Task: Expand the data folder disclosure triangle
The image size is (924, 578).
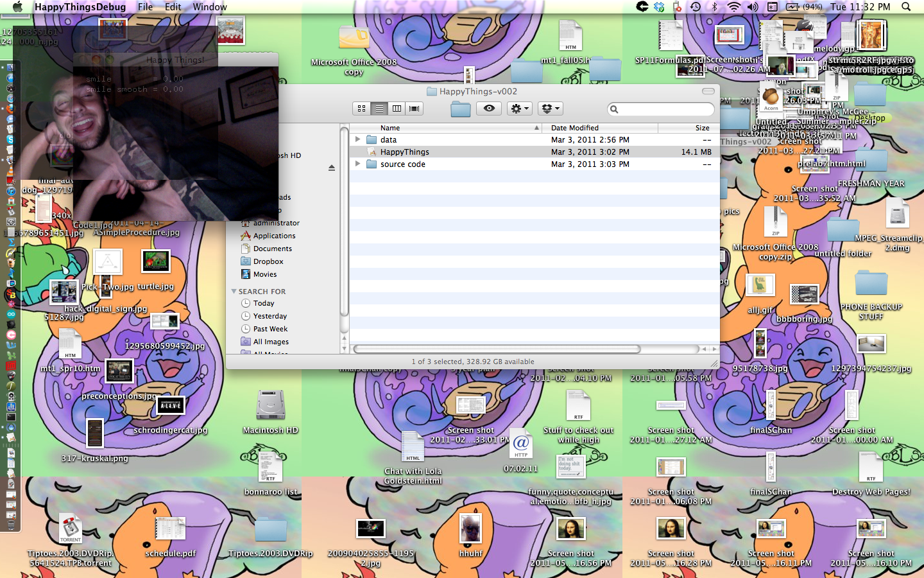Action: tap(357, 139)
